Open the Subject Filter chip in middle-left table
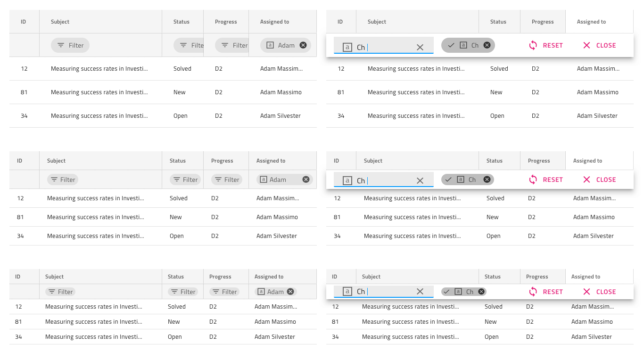Viewport: 644px width, 360px height. pyautogui.click(x=63, y=180)
